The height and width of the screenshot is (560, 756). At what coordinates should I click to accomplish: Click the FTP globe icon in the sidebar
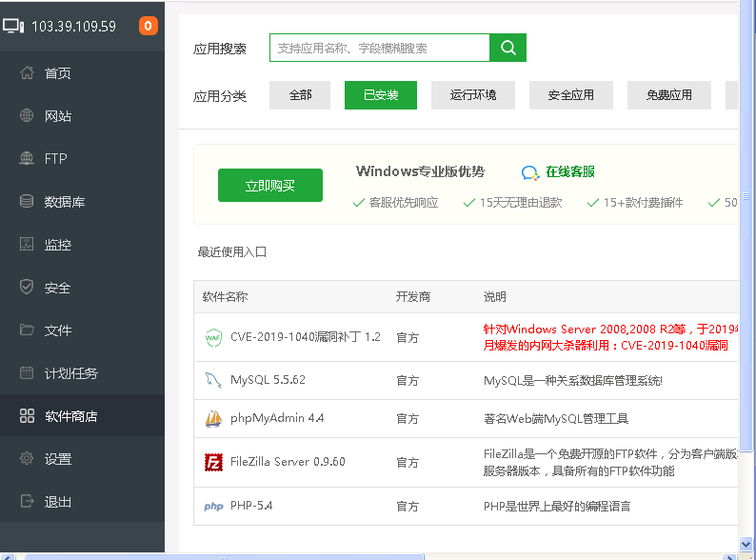27,158
